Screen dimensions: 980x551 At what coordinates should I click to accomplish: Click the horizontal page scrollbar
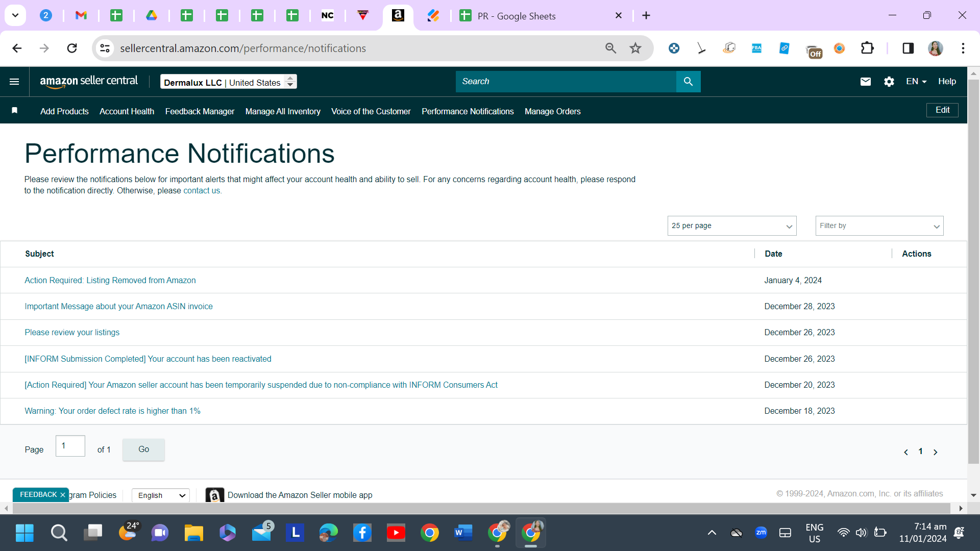click(x=481, y=508)
